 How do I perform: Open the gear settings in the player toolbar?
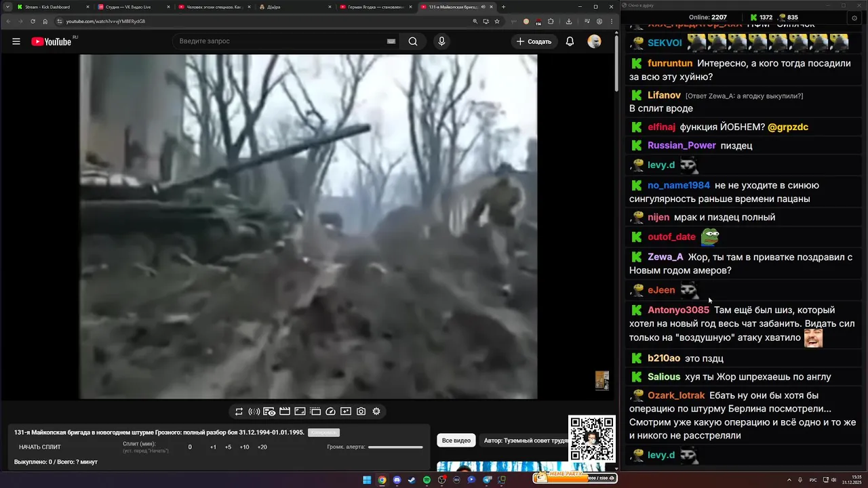376,411
